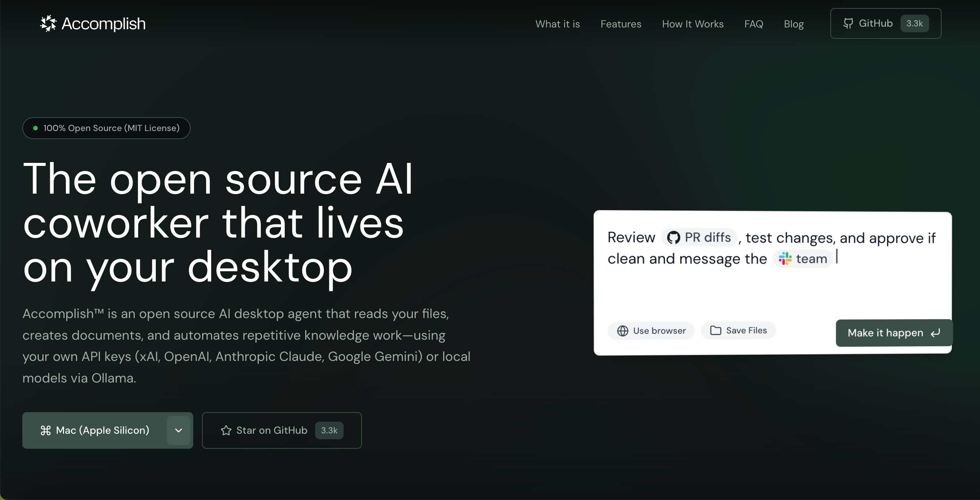The height and width of the screenshot is (500, 980).
Task: Open How It Works in navigation
Action: tap(692, 24)
